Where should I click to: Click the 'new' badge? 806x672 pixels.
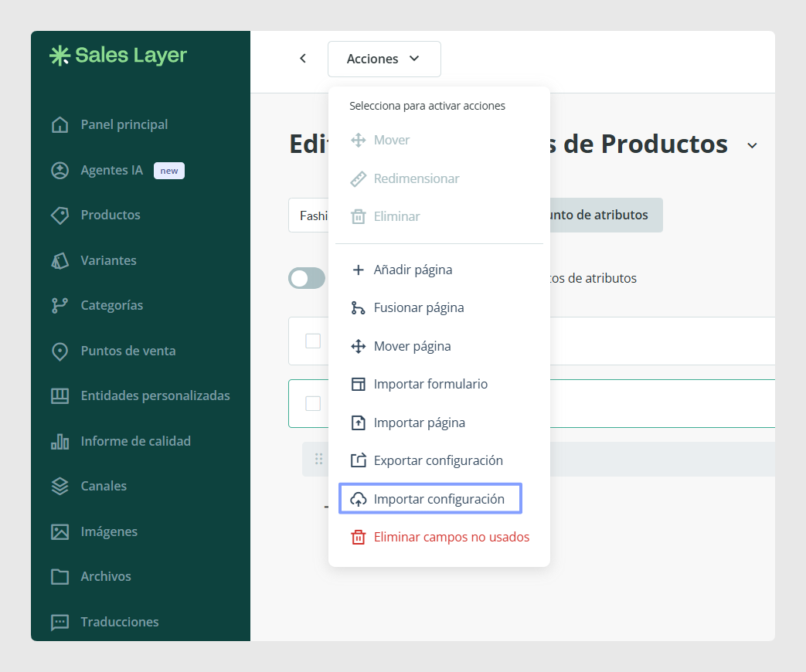(x=169, y=171)
